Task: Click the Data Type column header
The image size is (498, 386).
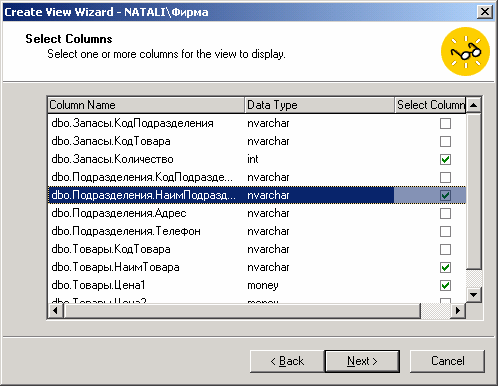Action: click(320, 105)
